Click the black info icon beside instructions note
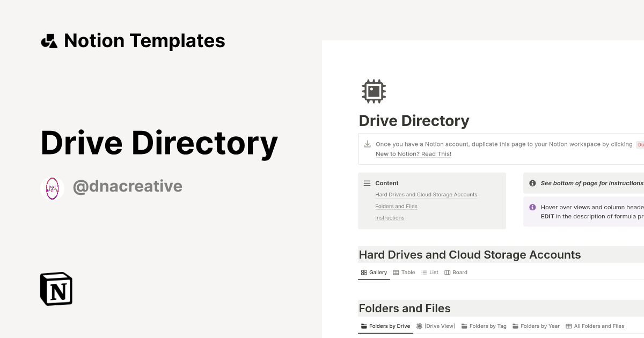This screenshot has width=644, height=338. click(532, 183)
